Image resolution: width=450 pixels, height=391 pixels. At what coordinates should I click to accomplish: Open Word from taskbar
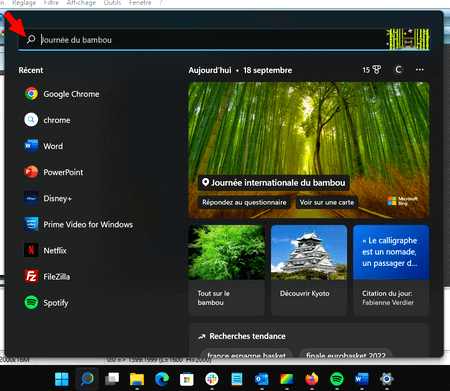point(362,379)
